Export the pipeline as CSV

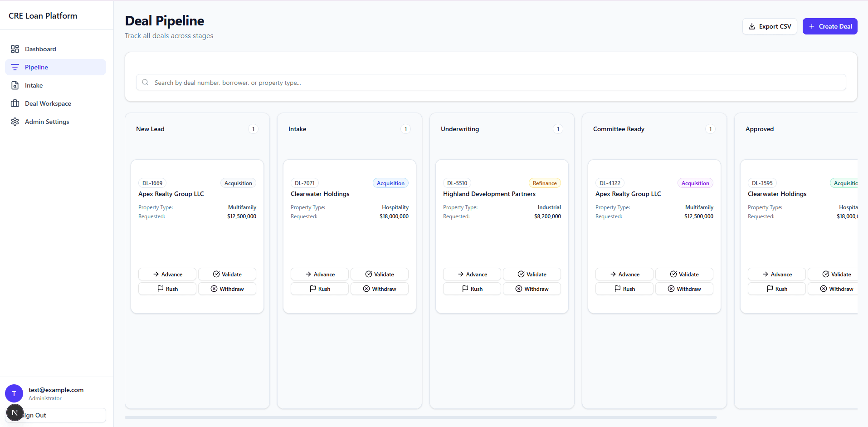coord(770,26)
